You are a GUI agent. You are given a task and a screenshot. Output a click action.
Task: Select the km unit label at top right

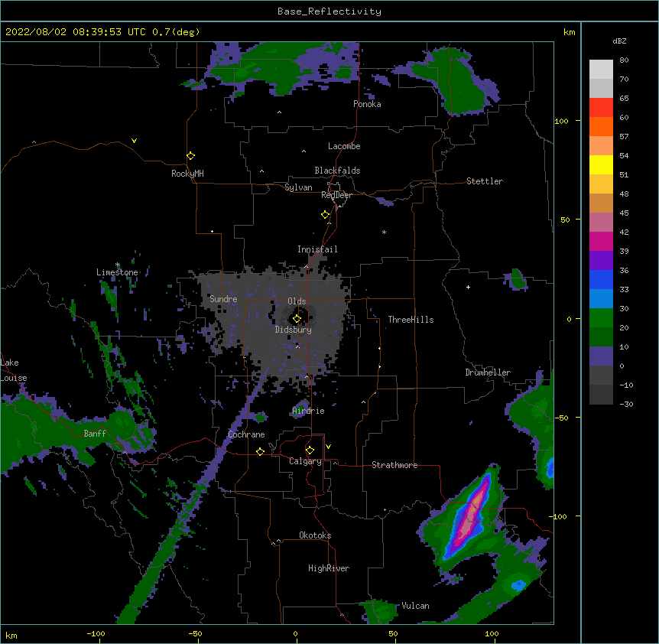click(570, 32)
